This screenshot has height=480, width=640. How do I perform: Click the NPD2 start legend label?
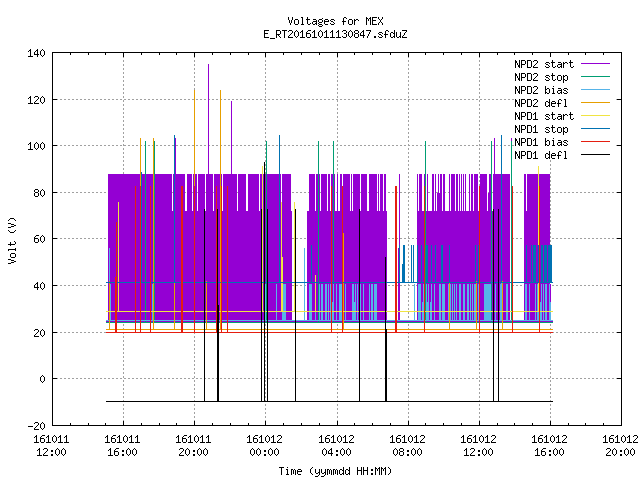[544, 64]
